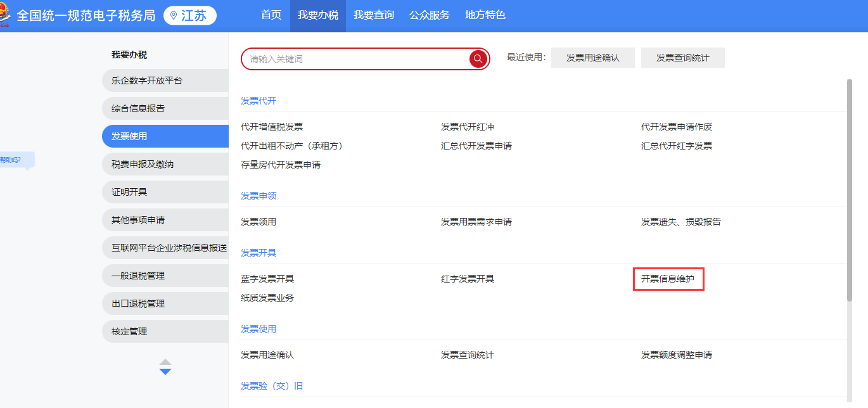Open the 公众服务 menu

coord(431,15)
